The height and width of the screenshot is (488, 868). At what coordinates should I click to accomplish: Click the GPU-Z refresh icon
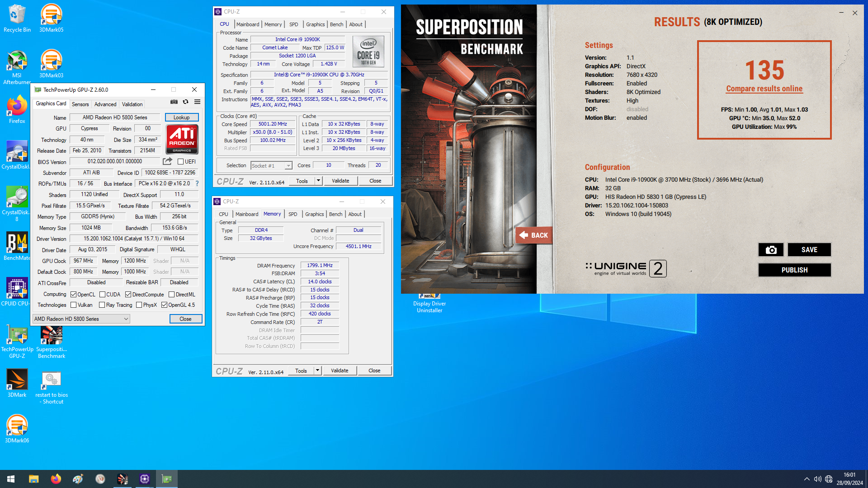tap(185, 102)
